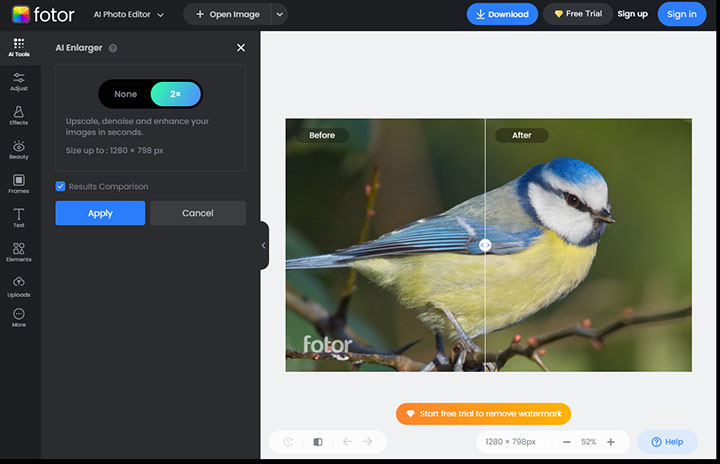Click the history clock icon
The height and width of the screenshot is (464, 720).
click(x=288, y=442)
